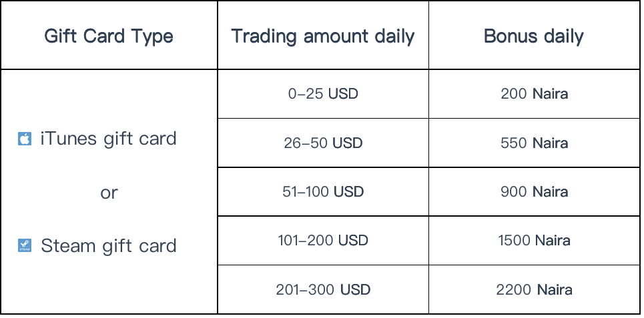Select the 101–200 USD cell
644x318 pixels.
[323, 241]
